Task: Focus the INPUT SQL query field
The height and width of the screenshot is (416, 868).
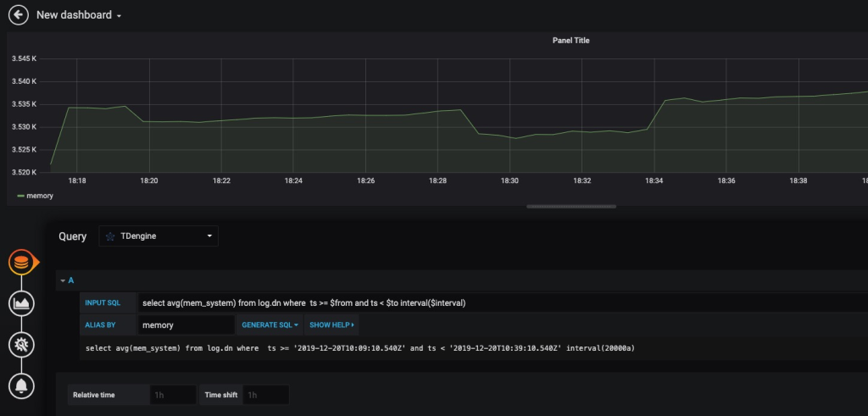Action: click(x=500, y=302)
